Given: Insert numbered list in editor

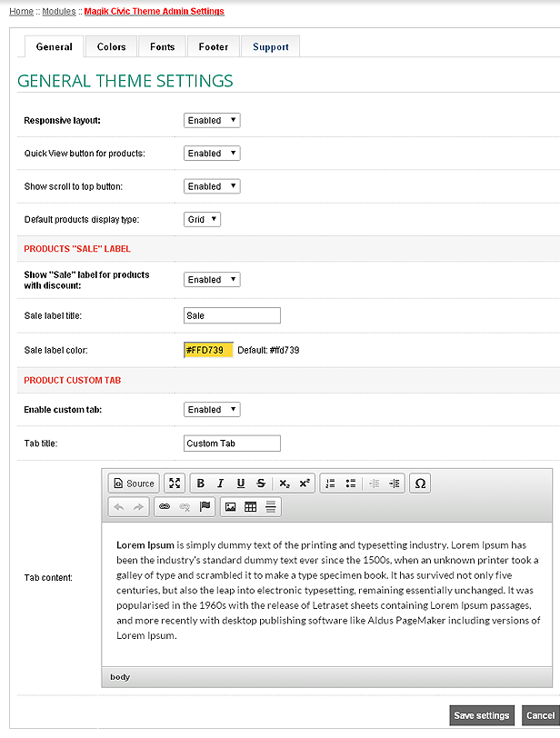Looking at the screenshot, I should coord(330,484).
